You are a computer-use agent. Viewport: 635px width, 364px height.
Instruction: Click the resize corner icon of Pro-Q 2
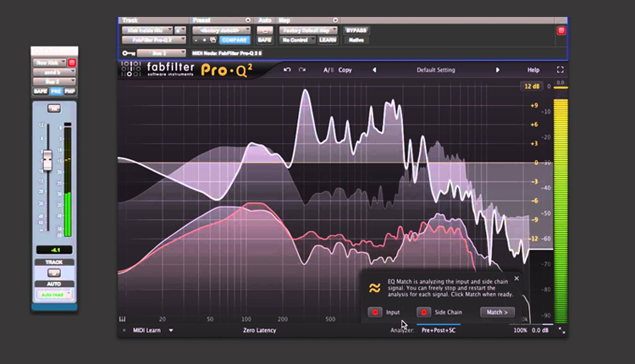[561, 330]
